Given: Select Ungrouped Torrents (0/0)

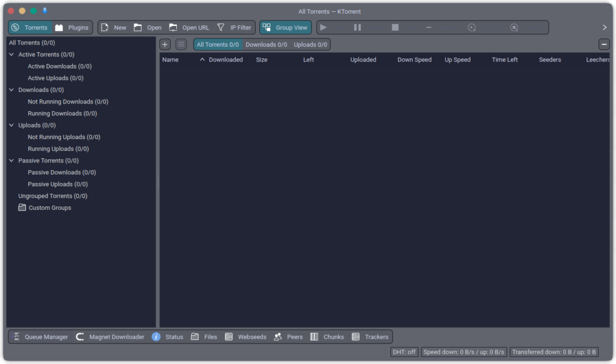Looking at the screenshot, I should (x=53, y=196).
